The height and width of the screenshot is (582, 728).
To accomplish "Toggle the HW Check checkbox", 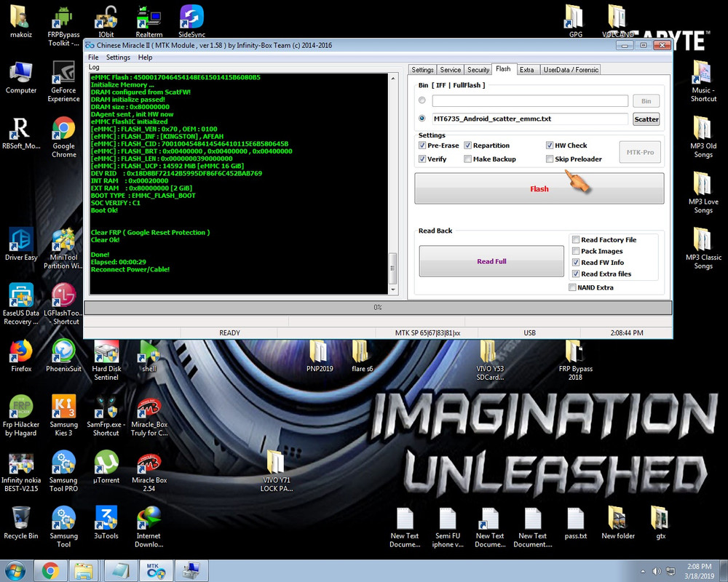I will (x=550, y=145).
